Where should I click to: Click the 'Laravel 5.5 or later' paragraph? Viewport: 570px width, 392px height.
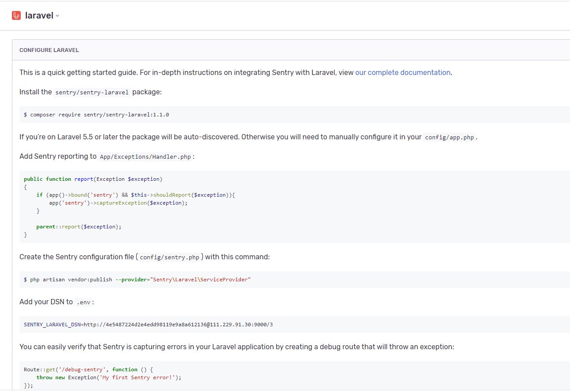pos(248,137)
